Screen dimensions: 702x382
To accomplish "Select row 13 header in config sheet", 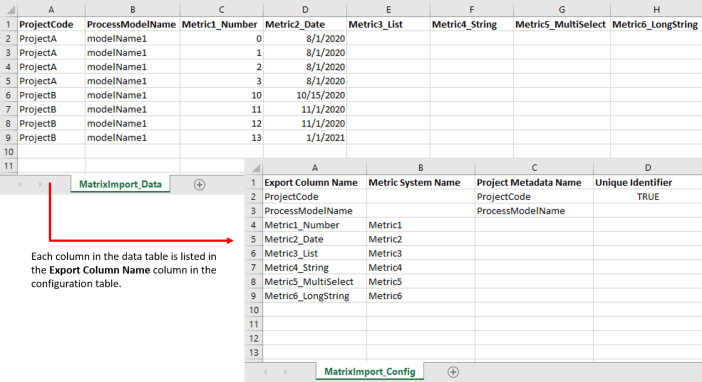I will click(x=254, y=352).
